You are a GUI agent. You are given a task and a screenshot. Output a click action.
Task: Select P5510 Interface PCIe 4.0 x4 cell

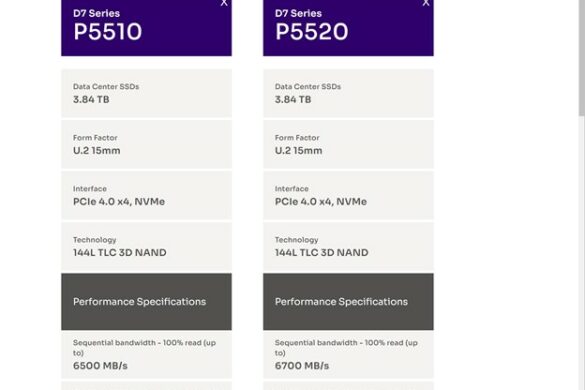coord(146,196)
